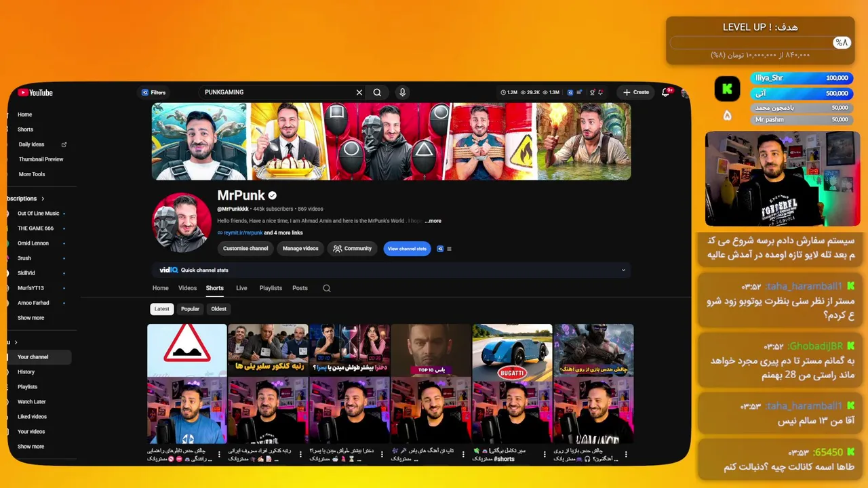Show more subscriptions
The image size is (868, 488).
[x=31, y=318]
